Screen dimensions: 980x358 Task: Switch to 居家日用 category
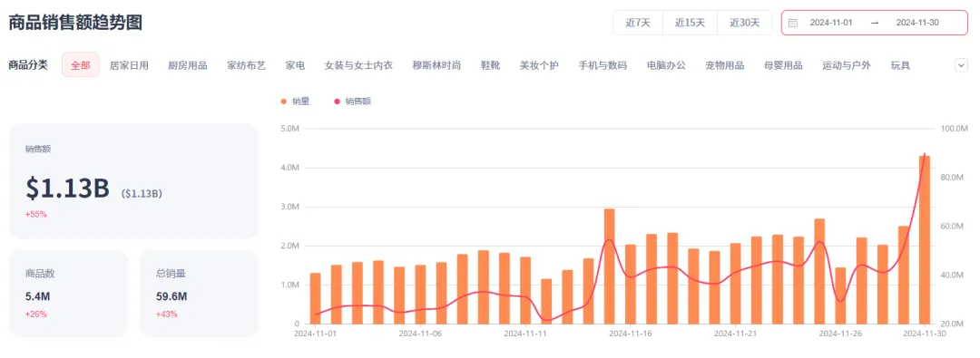pos(129,65)
